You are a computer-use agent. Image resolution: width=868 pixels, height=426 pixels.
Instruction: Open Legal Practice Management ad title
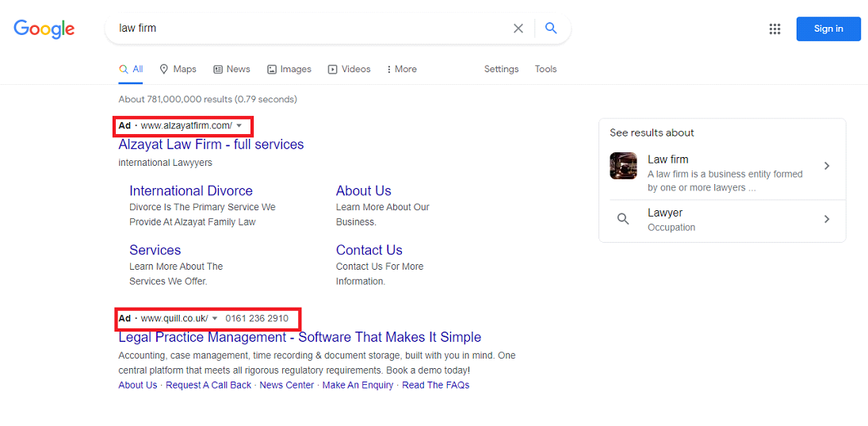(x=300, y=337)
